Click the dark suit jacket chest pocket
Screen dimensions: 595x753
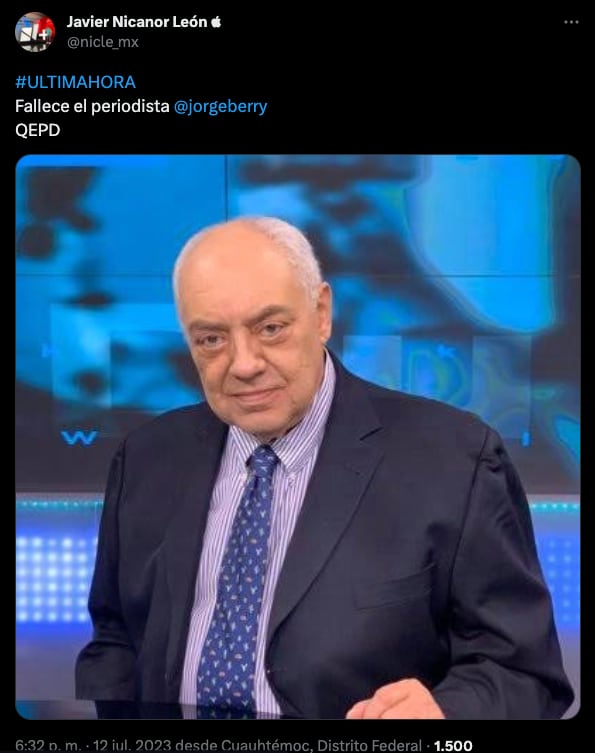pyautogui.click(x=394, y=587)
